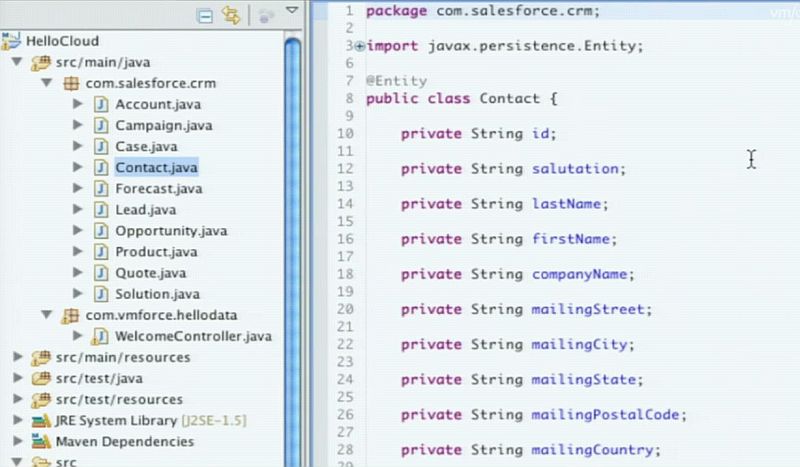Screen dimensions: 800x467
Task: Expand Account.java in the tree
Action: click(x=78, y=104)
